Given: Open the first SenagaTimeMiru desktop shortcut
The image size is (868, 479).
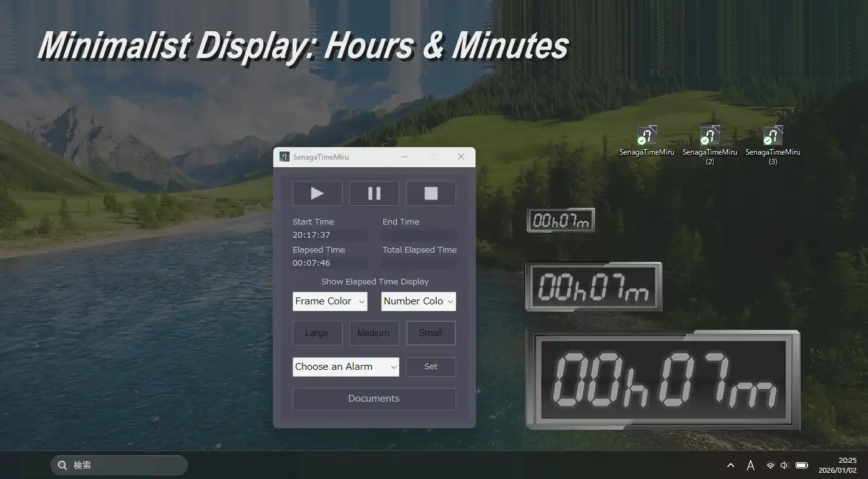Looking at the screenshot, I should pyautogui.click(x=646, y=136).
